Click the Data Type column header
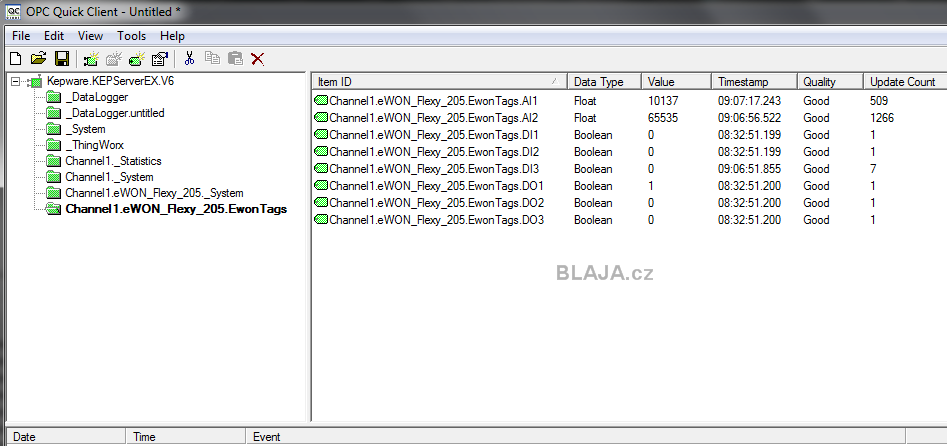 605,82
